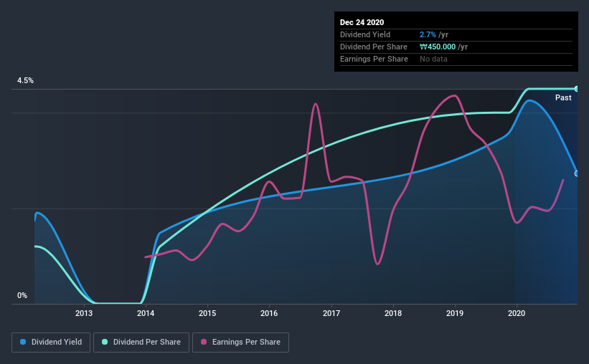Toggle the Dividend Per Share legend button

click(141, 343)
